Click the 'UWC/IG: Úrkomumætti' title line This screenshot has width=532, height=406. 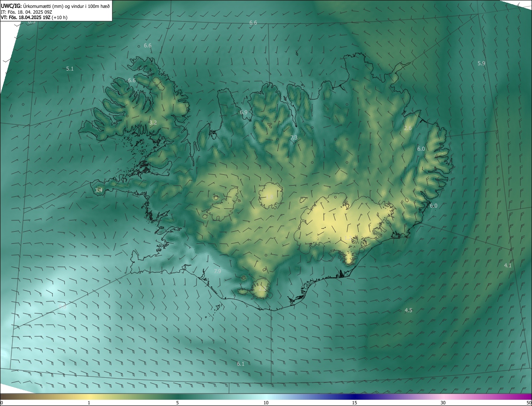[55, 5]
